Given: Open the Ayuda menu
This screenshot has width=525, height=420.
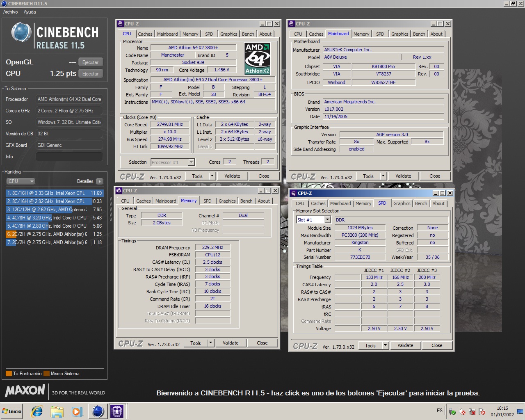Looking at the screenshot, I should tap(30, 12).
